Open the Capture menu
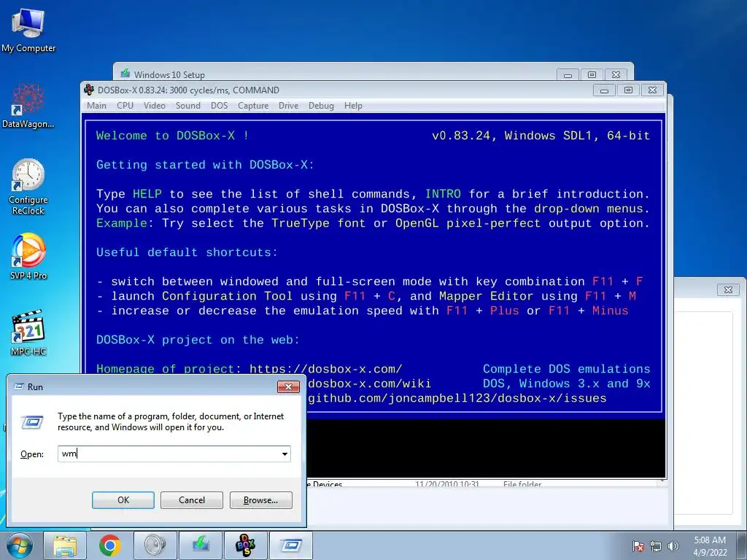The image size is (747, 560). point(253,106)
